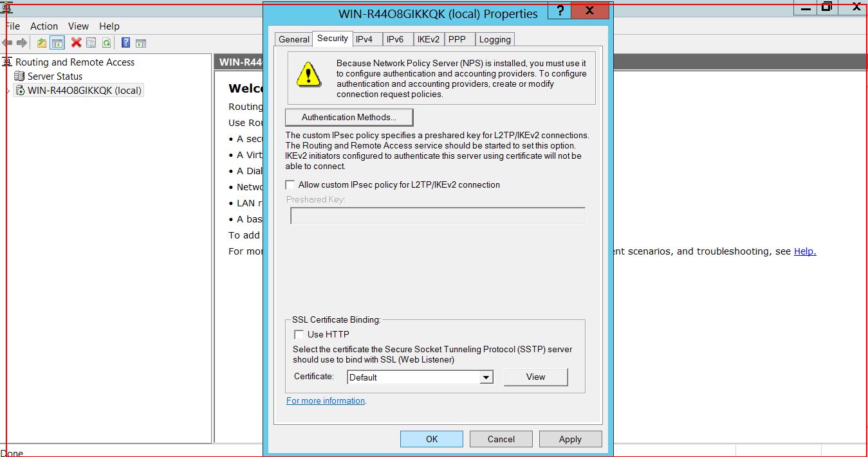Open Properties from the toolbar icon

[x=91, y=43]
